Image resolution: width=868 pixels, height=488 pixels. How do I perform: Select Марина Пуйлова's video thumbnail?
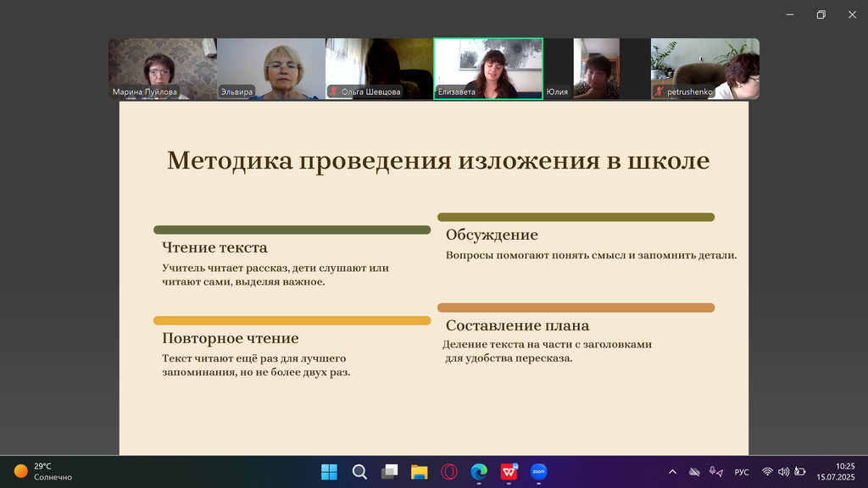162,68
